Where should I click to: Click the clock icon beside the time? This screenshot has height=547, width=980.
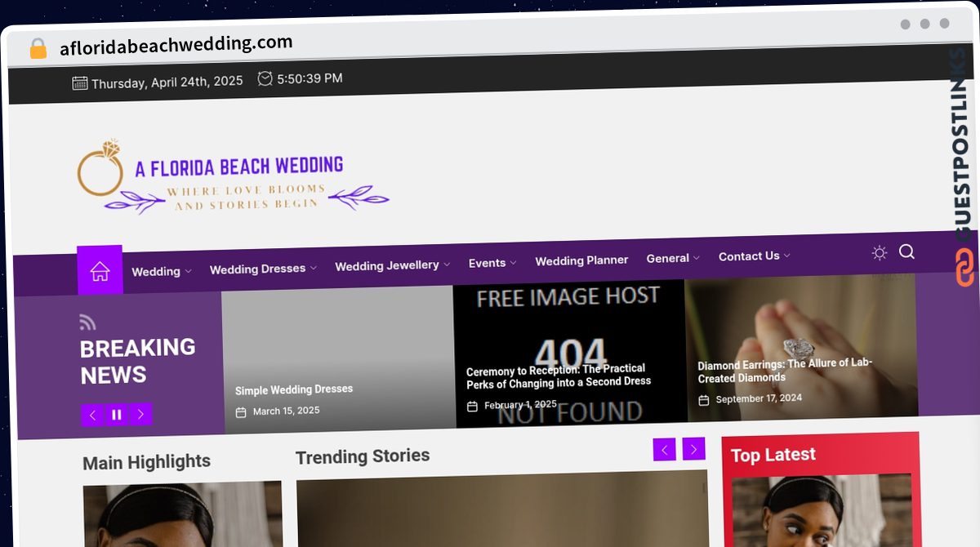click(263, 78)
